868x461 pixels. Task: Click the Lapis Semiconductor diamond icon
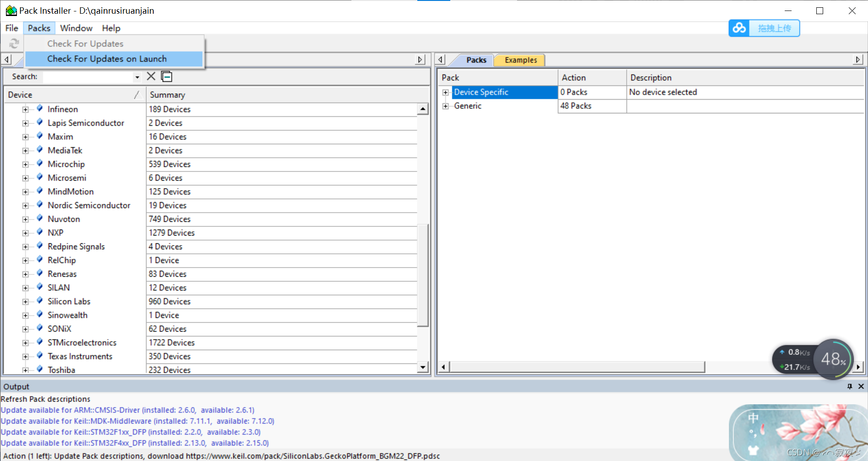pos(40,122)
